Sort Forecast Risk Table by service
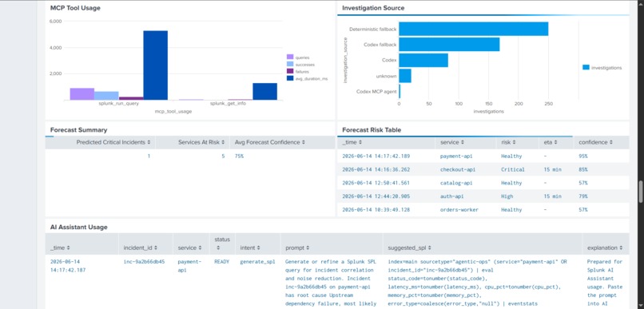644x309 pixels. coord(452,142)
